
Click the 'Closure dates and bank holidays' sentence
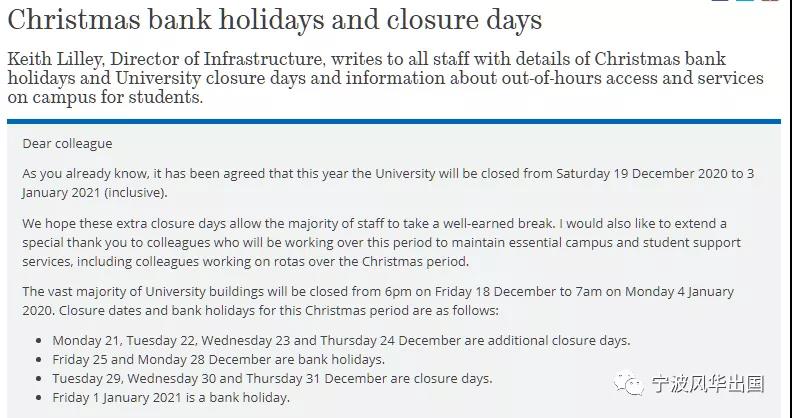click(x=279, y=310)
